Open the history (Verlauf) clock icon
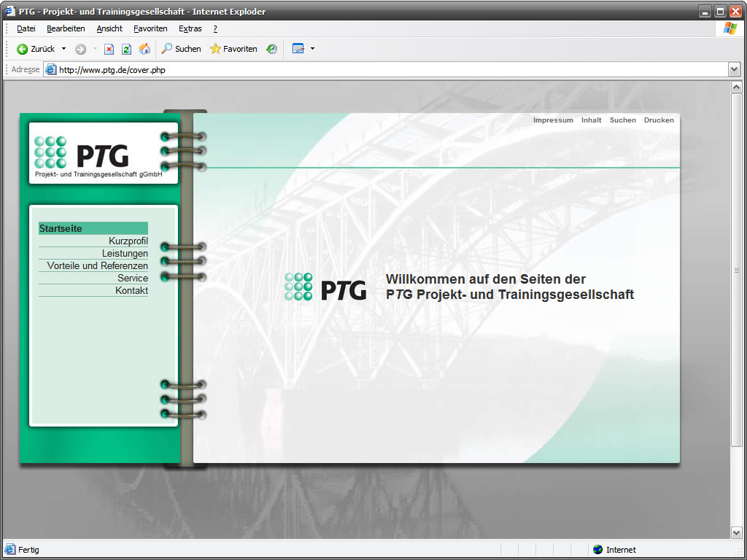 tap(271, 49)
